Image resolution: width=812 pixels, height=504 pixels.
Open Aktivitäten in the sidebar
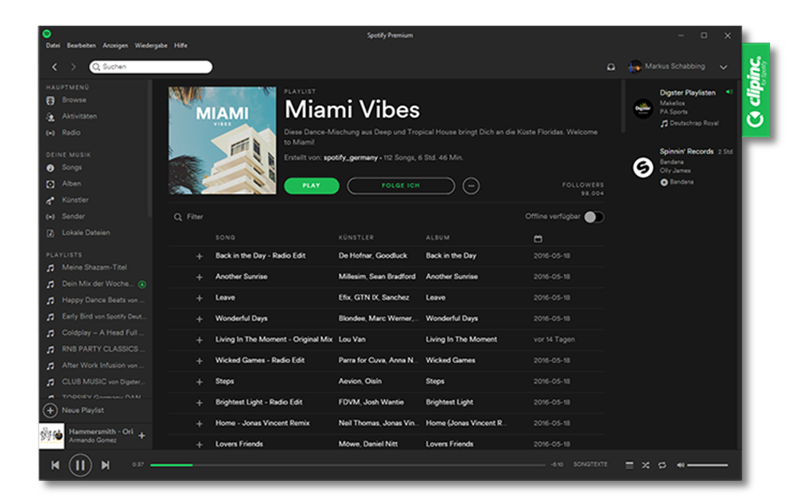pyautogui.click(x=79, y=116)
